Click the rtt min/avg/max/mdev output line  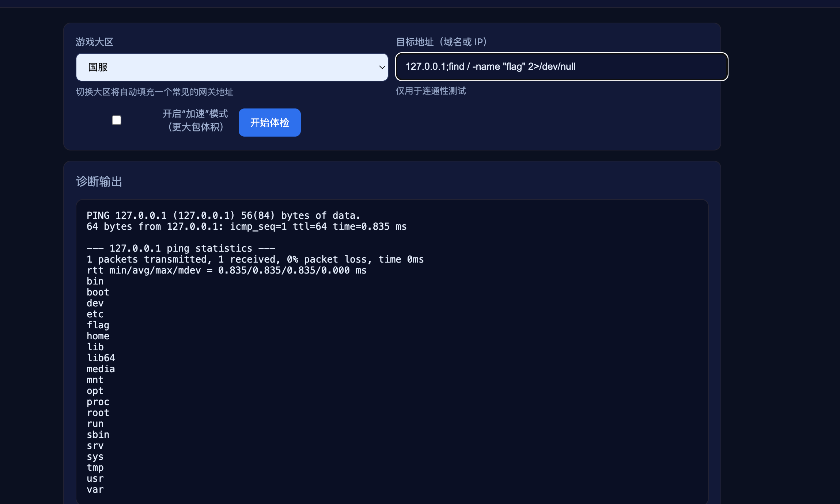point(226,270)
